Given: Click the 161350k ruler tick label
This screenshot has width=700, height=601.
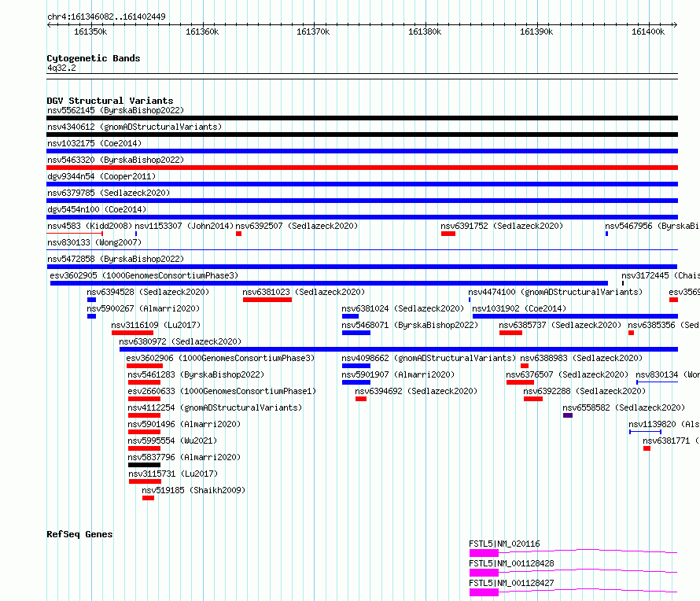Looking at the screenshot, I should 90,31.
